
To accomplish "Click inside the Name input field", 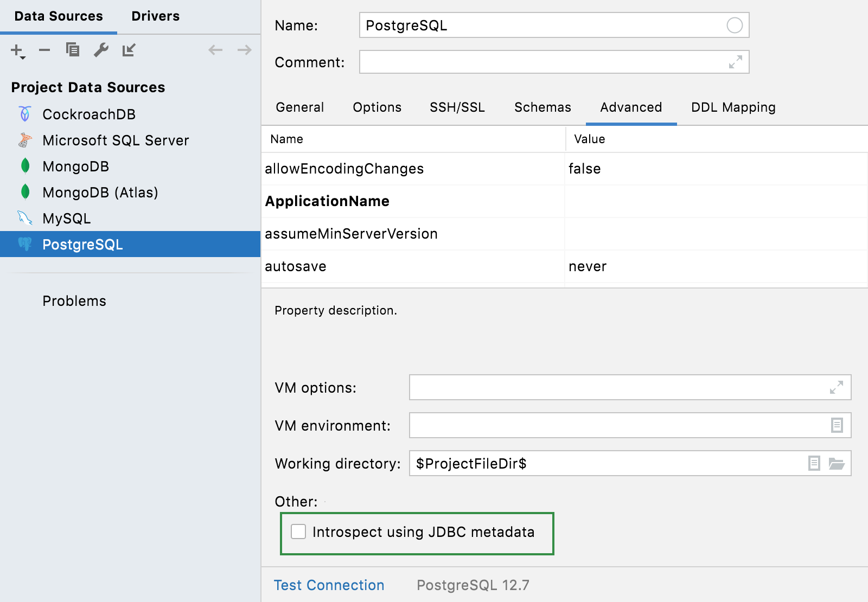I will [542, 25].
